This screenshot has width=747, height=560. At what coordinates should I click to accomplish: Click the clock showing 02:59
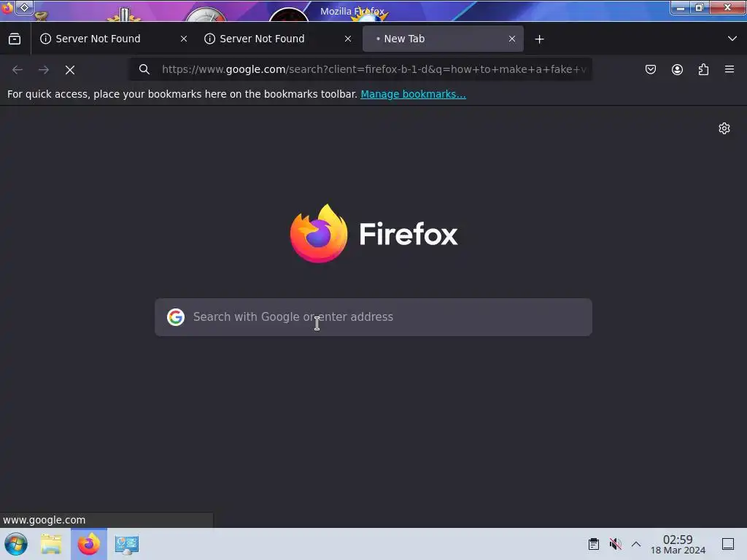pos(678,544)
